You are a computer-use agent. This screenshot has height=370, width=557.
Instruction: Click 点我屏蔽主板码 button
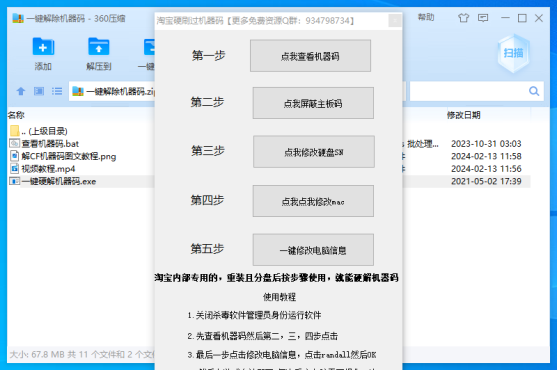tap(313, 103)
